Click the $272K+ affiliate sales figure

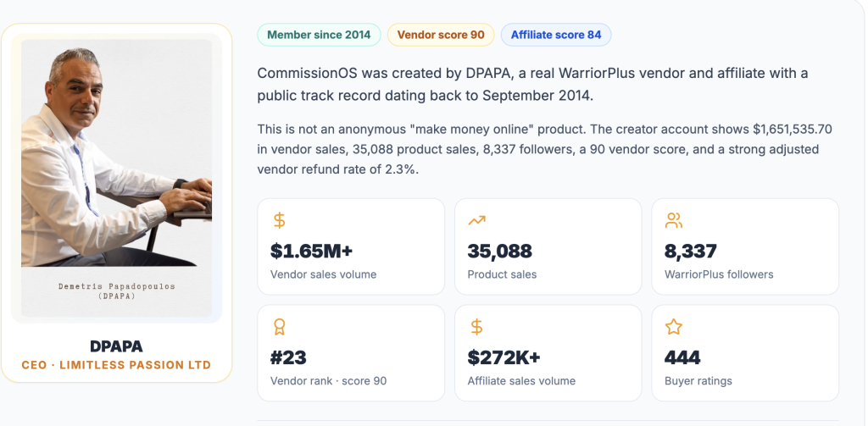tap(504, 358)
